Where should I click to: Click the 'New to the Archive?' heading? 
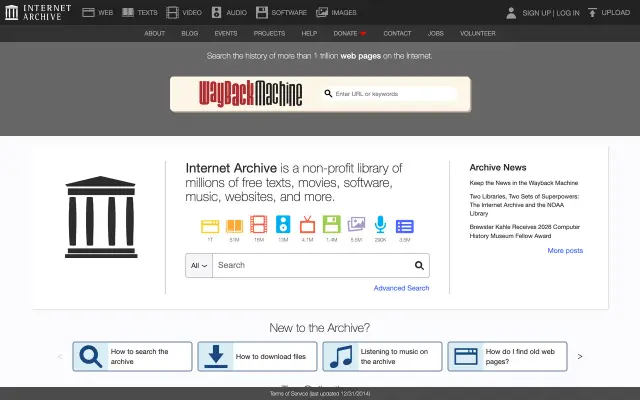pos(320,328)
